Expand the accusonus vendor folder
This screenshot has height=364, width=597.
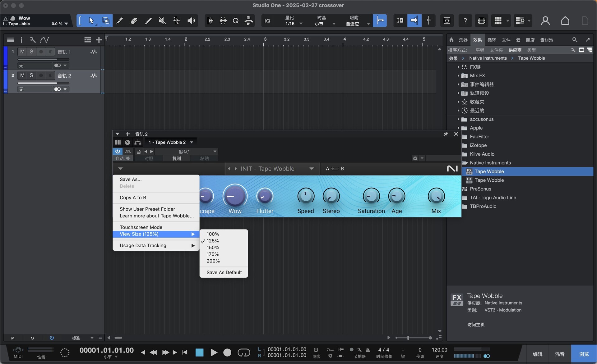tap(458, 119)
